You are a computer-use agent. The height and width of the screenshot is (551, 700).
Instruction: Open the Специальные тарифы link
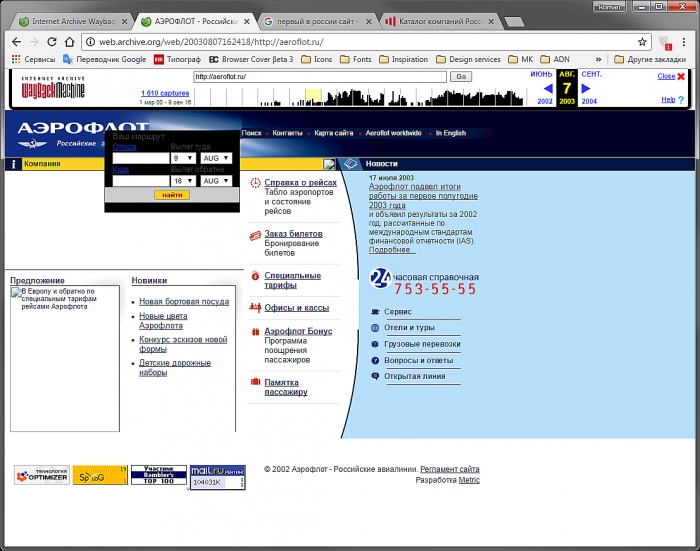[292, 280]
